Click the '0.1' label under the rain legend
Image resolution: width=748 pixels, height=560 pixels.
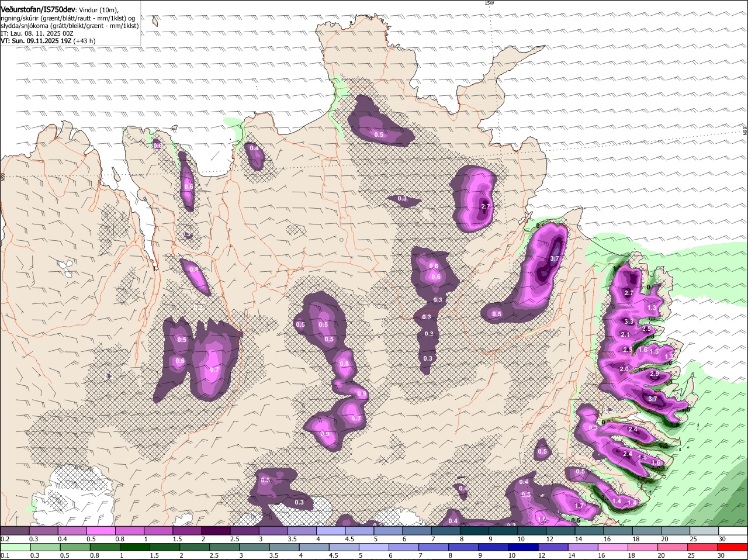pos(5,555)
